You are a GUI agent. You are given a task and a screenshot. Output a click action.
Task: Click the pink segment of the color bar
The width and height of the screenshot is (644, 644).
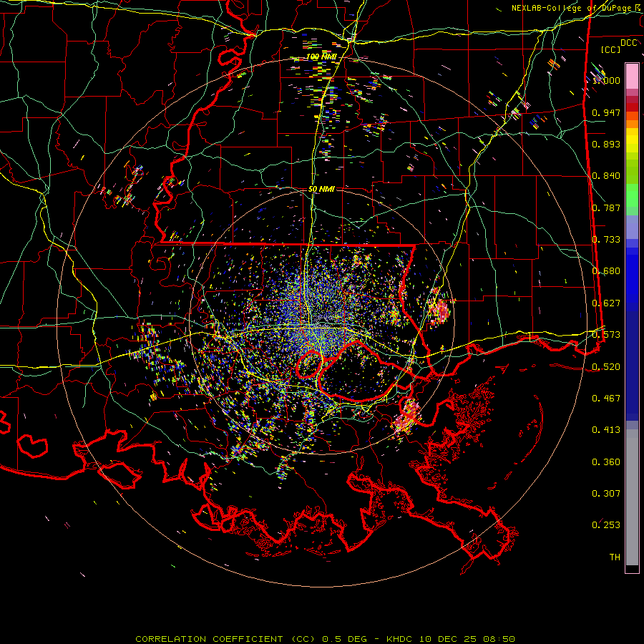click(632, 77)
